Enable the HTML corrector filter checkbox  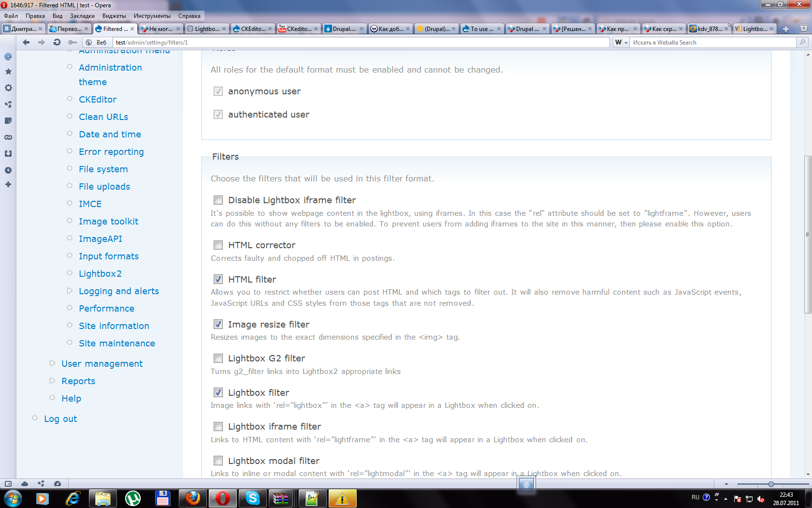click(x=218, y=245)
